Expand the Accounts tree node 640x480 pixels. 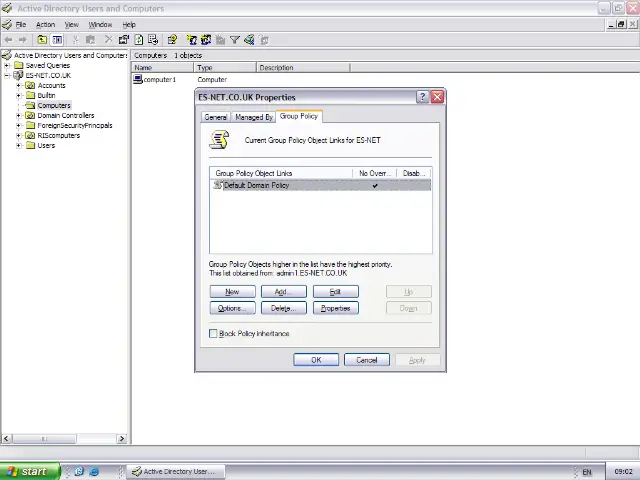tap(18, 85)
